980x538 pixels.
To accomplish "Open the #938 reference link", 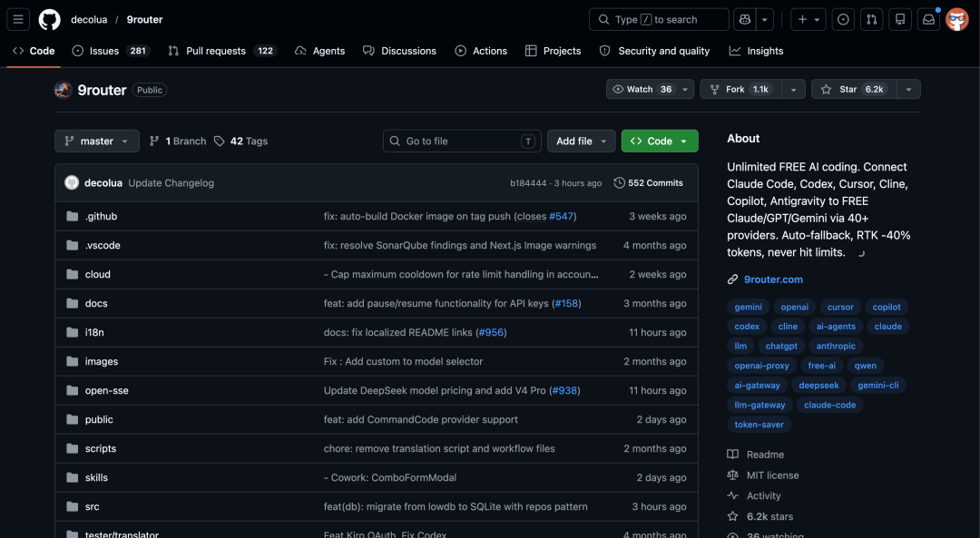I will pyautogui.click(x=565, y=390).
